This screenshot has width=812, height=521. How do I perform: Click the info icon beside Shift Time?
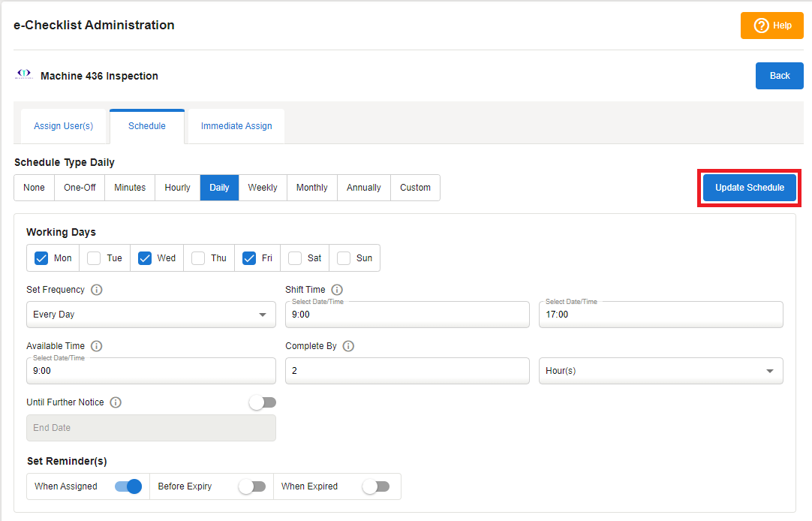pos(337,290)
